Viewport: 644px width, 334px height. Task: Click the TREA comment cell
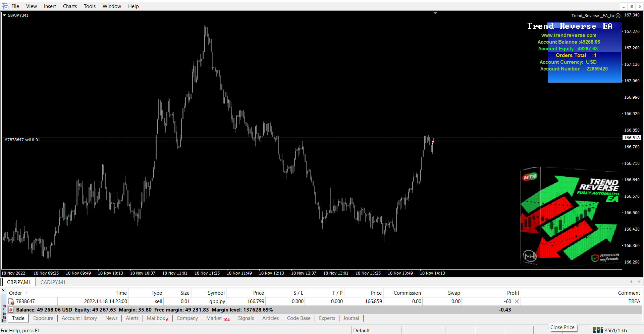click(581, 301)
